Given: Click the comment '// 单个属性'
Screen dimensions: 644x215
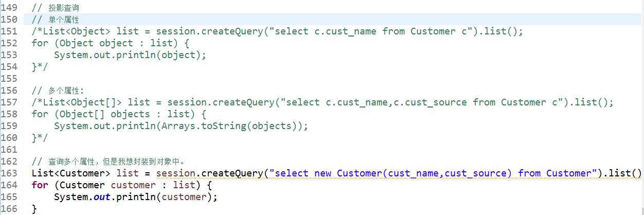Looking at the screenshot, I should (56, 20).
